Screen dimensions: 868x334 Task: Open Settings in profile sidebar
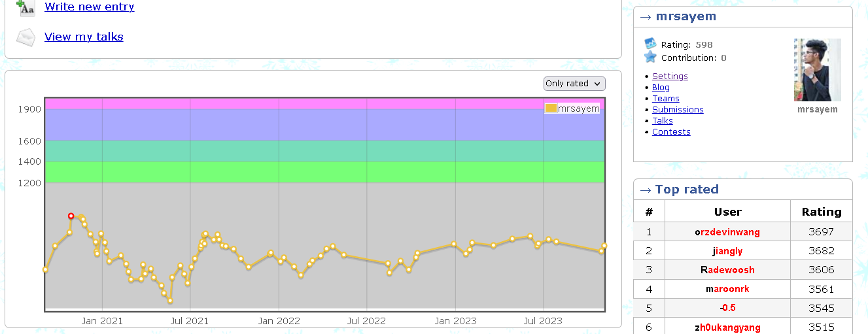(670, 76)
